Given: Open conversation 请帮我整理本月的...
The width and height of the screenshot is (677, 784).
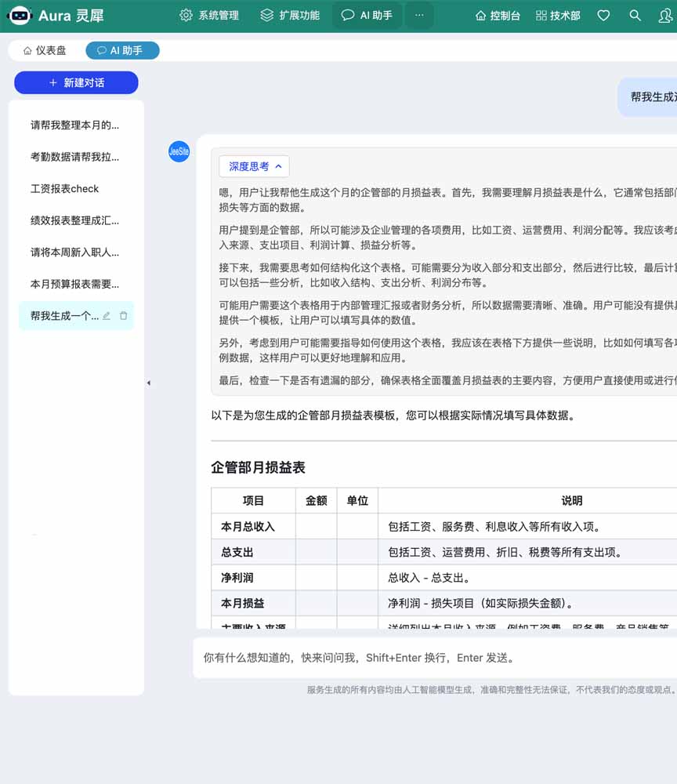Looking at the screenshot, I should click(76, 125).
